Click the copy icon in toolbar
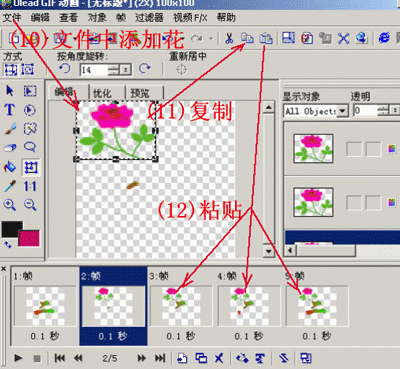Screen dimensions: 400x369 [247, 38]
